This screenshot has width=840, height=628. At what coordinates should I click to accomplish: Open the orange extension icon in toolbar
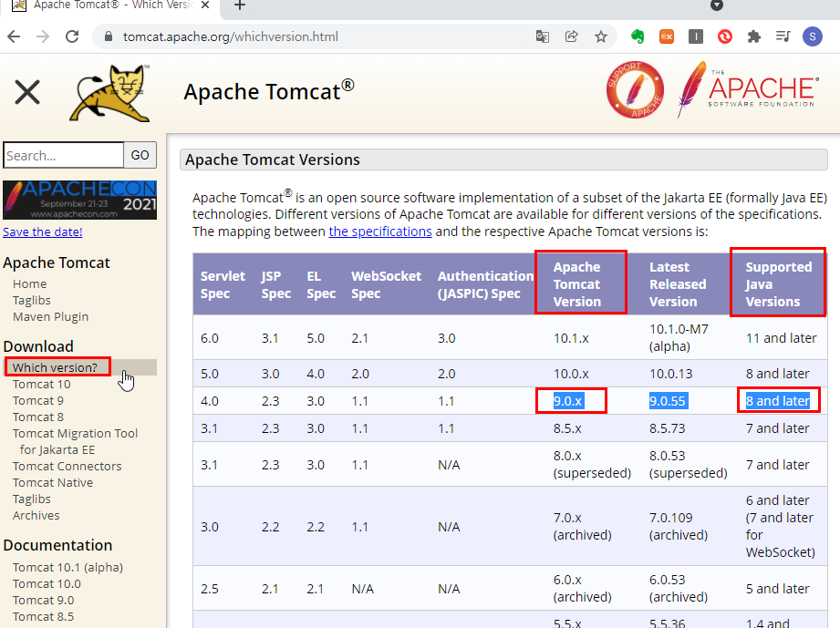click(x=667, y=36)
